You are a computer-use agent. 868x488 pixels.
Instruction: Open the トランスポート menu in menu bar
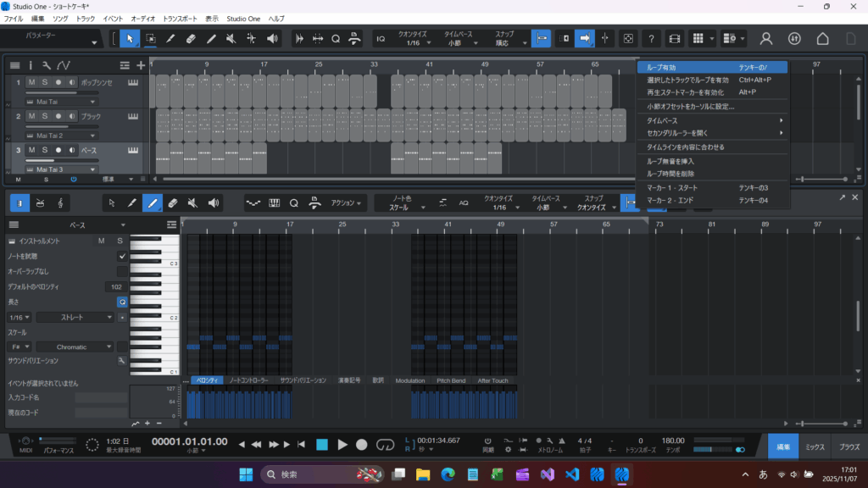pyautogui.click(x=181, y=18)
